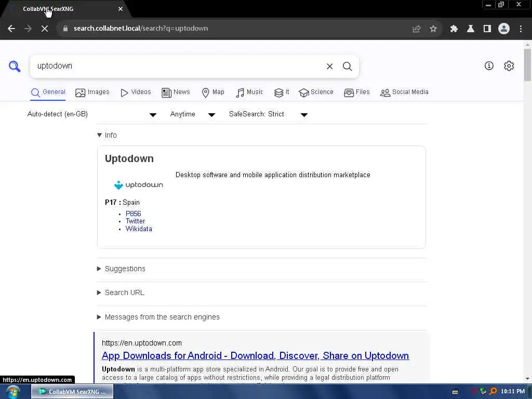Expand Messages from the search engines
Viewport: 532px width, 399px height.
coord(158,317)
